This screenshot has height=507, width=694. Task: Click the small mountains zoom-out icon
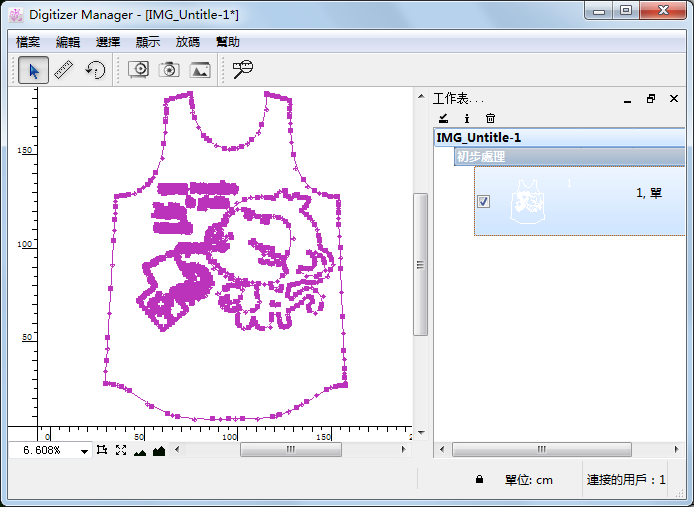click(x=140, y=452)
